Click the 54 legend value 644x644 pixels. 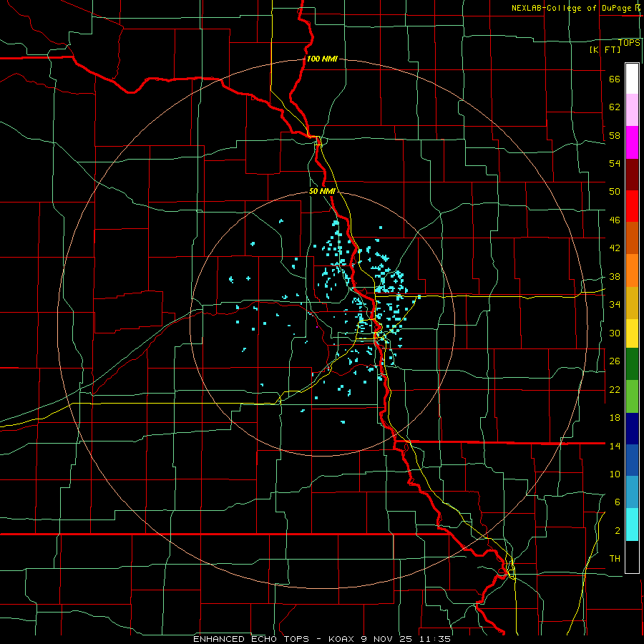[x=615, y=163]
